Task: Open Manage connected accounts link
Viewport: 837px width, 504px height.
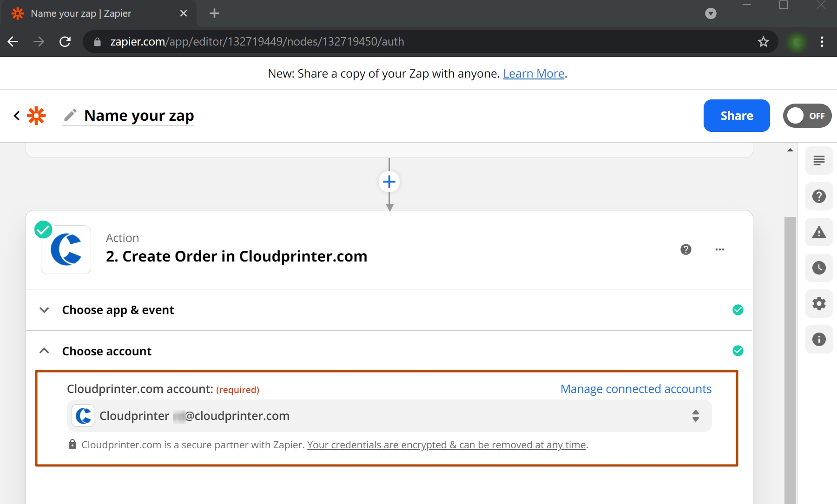Action: 636,389
